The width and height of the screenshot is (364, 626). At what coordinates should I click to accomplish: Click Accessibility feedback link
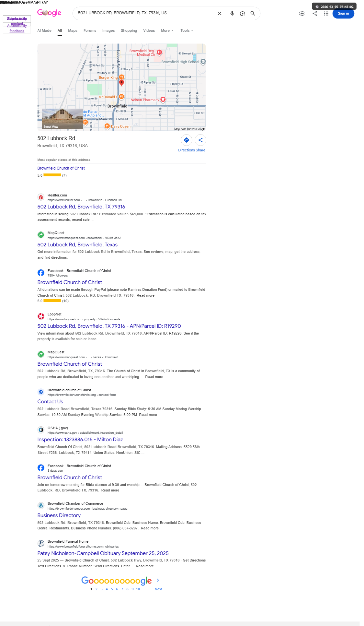pyautogui.click(x=17, y=28)
